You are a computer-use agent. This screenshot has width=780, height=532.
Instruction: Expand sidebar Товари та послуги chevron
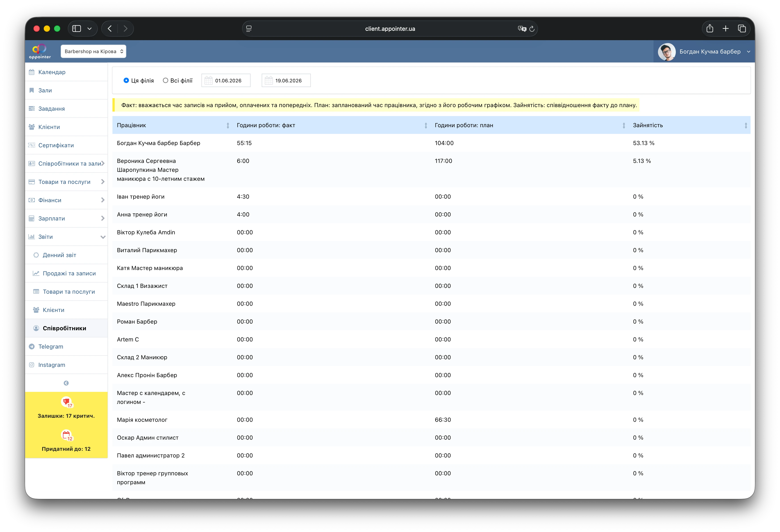point(103,182)
